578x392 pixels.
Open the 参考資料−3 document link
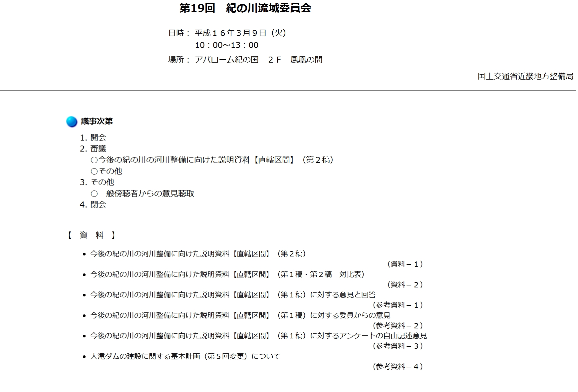(x=398, y=346)
